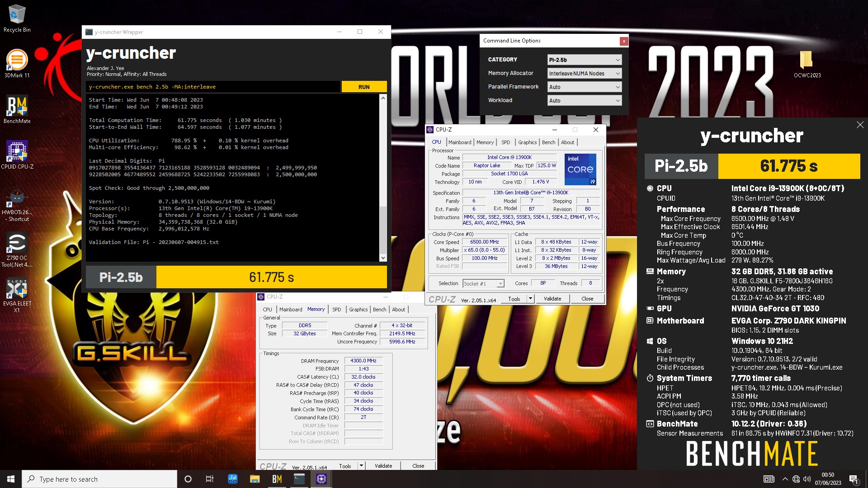
Task: Open the CPUID CPU-Z desktop shortcut
Action: (17, 155)
